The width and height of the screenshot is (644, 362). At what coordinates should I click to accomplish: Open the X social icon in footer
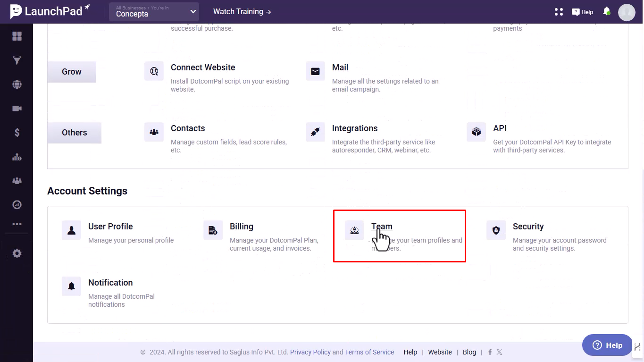coord(499,352)
